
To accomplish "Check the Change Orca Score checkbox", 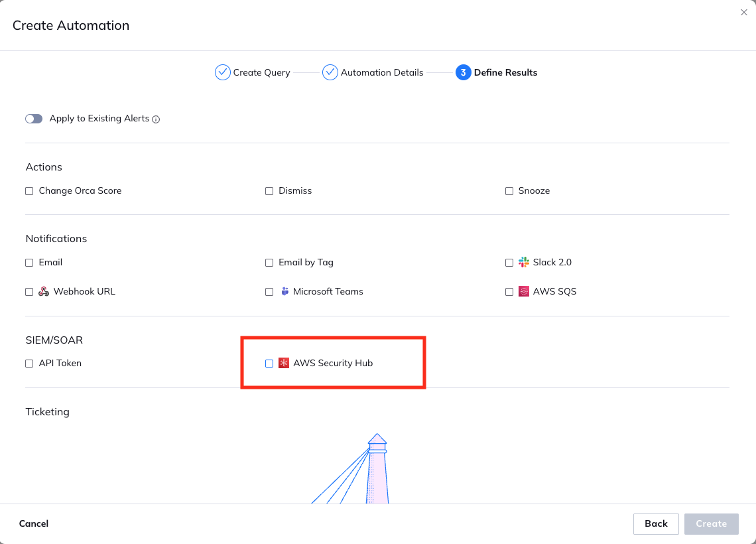I will click(29, 191).
